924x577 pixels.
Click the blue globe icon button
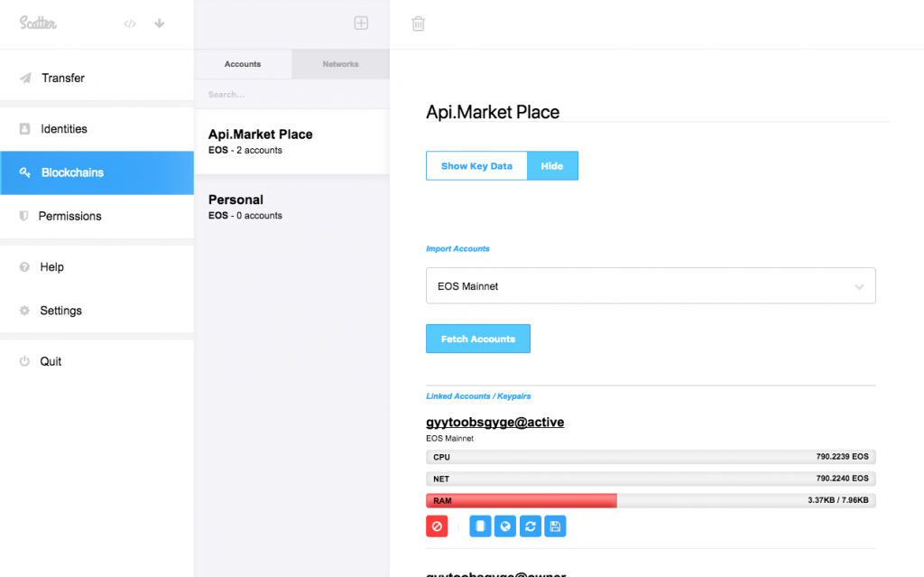[505, 526]
